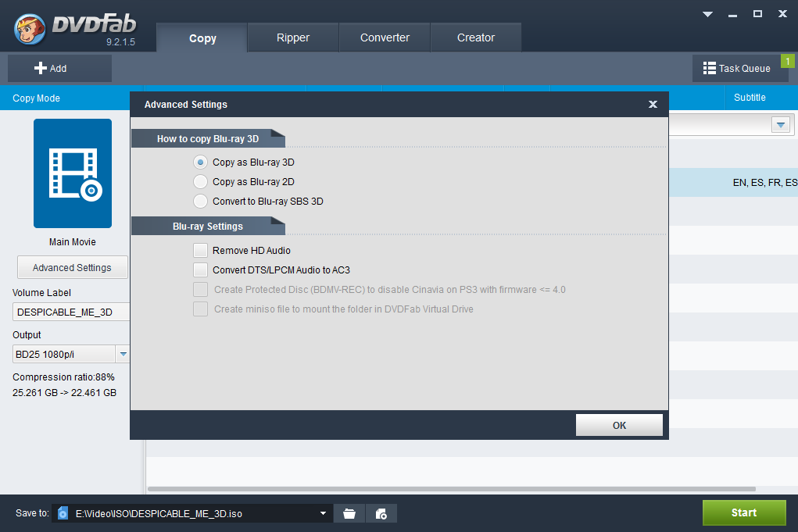Expand the Output BD25 1080p/i dropdown

pos(123,354)
